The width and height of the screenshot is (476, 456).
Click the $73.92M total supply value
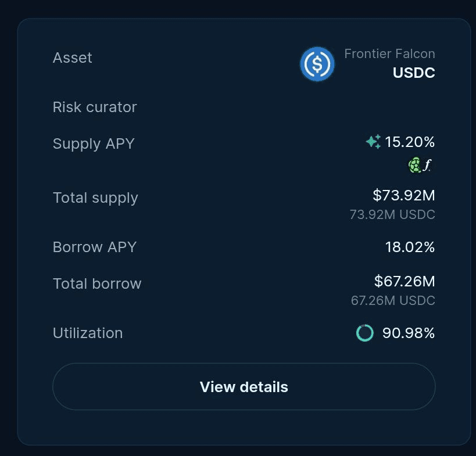[x=404, y=195]
